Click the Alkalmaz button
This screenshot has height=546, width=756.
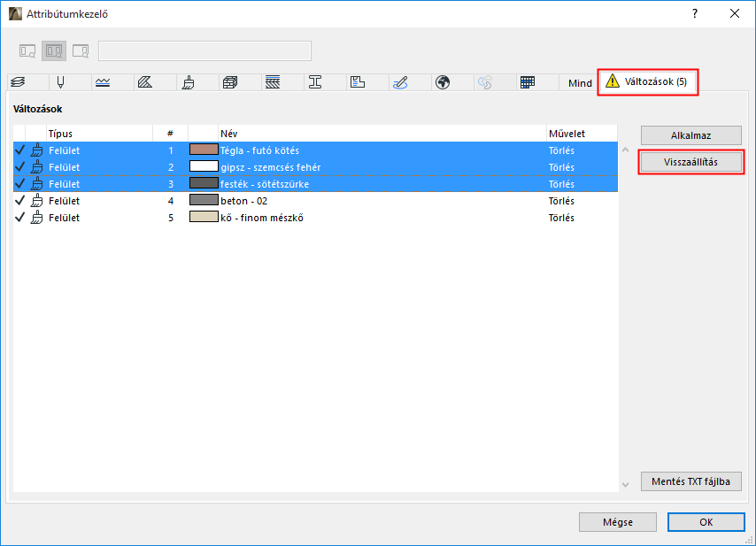point(690,135)
